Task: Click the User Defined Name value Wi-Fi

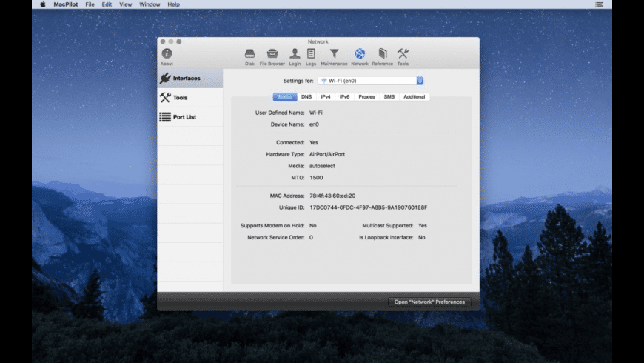Action: pos(316,113)
